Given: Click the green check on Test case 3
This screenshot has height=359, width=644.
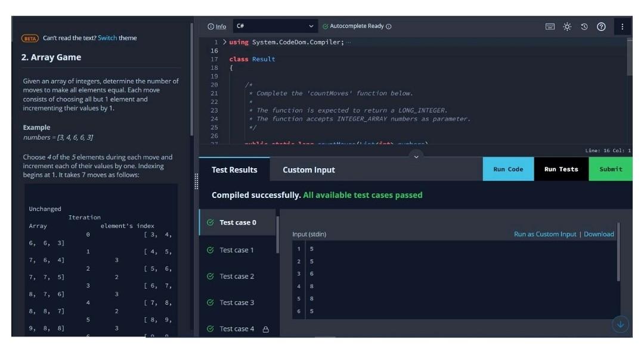Looking at the screenshot, I should point(210,302).
